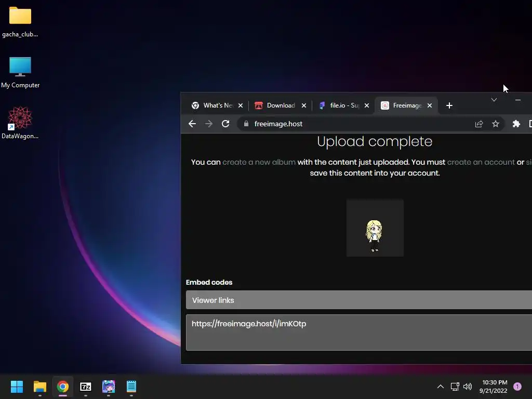Open network status tray icon

455,387
